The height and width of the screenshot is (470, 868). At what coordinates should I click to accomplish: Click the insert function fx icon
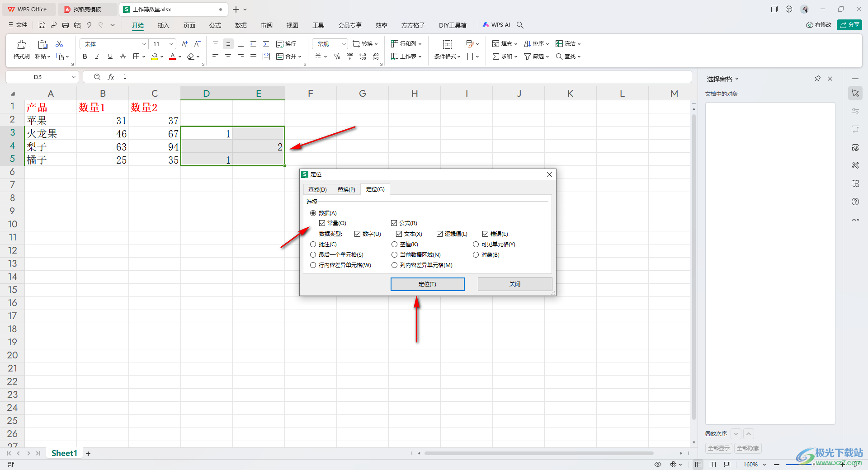point(111,77)
